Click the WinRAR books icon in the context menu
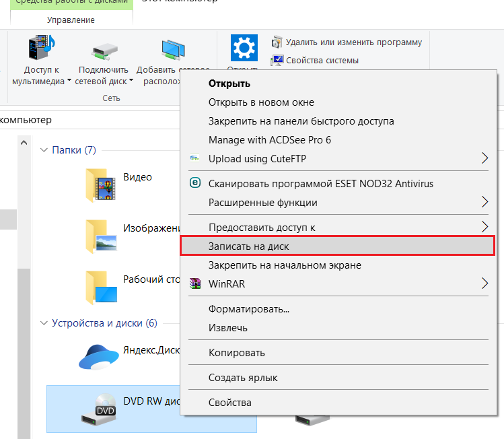 tap(195, 283)
